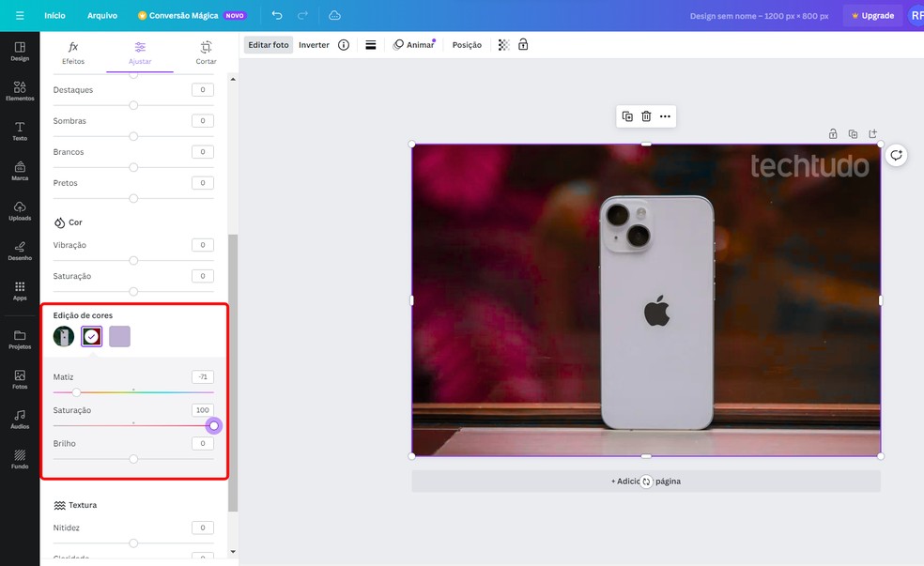The height and width of the screenshot is (566, 924).
Task: Click the Matiz hue slider handle
Action: [76, 391]
